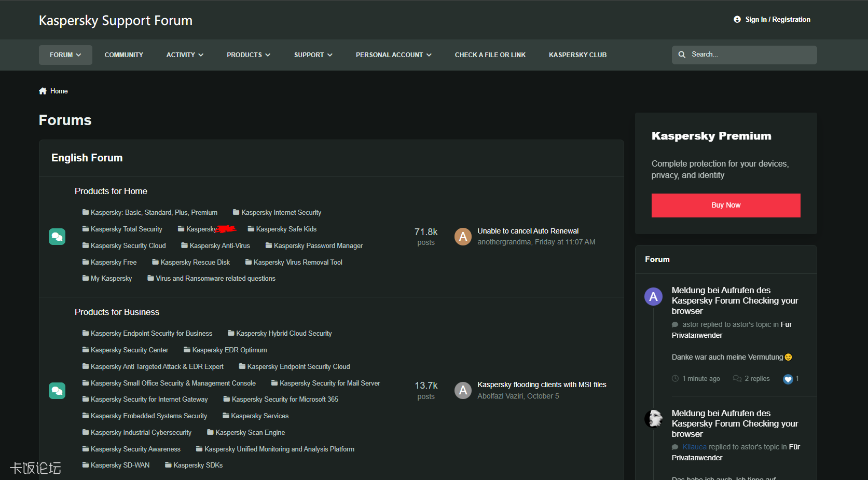The width and height of the screenshot is (868, 480).
Task: Click folder icon beside Kaspersky Free
Action: coord(86,262)
